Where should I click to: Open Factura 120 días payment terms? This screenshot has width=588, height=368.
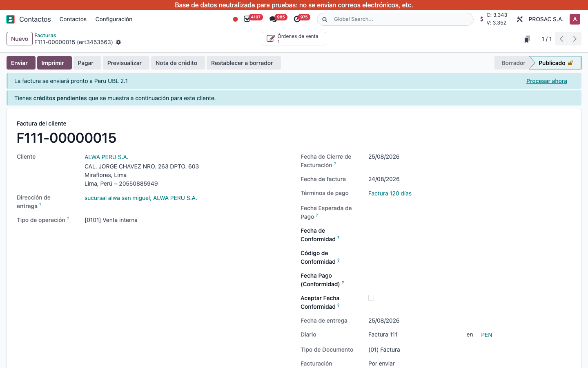(x=390, y=193)
